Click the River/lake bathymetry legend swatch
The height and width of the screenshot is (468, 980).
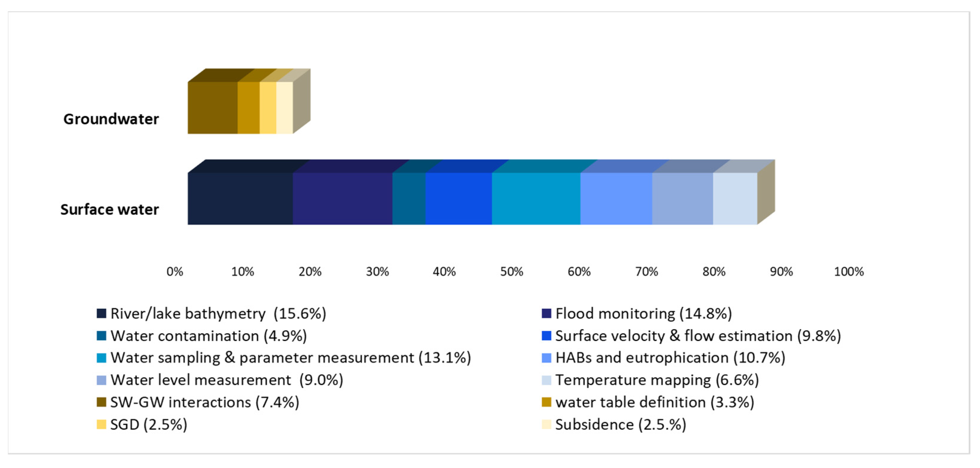point(101,314)
